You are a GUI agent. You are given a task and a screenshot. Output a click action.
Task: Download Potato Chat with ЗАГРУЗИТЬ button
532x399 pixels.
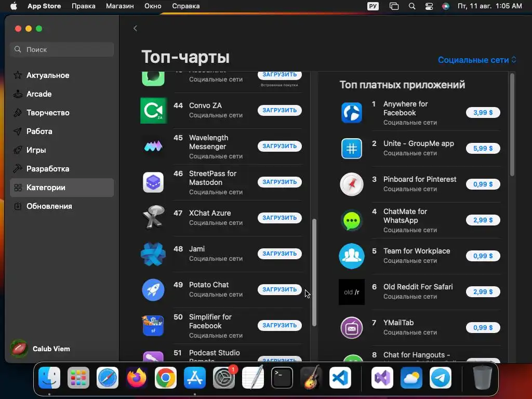(280, 289)
